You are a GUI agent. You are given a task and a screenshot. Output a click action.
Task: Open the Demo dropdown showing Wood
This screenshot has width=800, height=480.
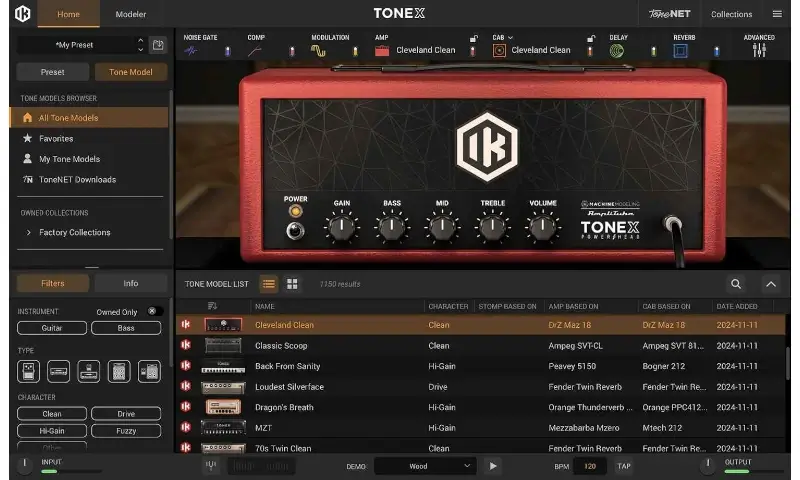(x=425, y=465)
